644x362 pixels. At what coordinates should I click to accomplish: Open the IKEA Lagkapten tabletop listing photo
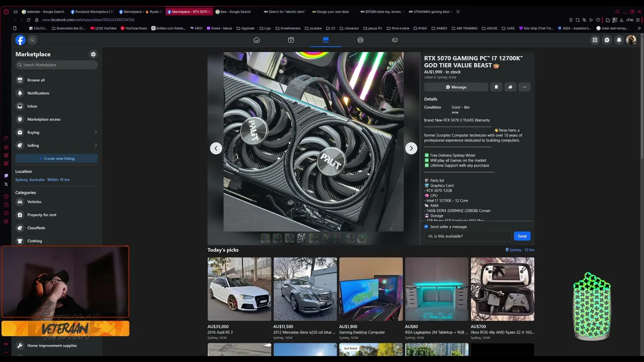click(437, 289)
